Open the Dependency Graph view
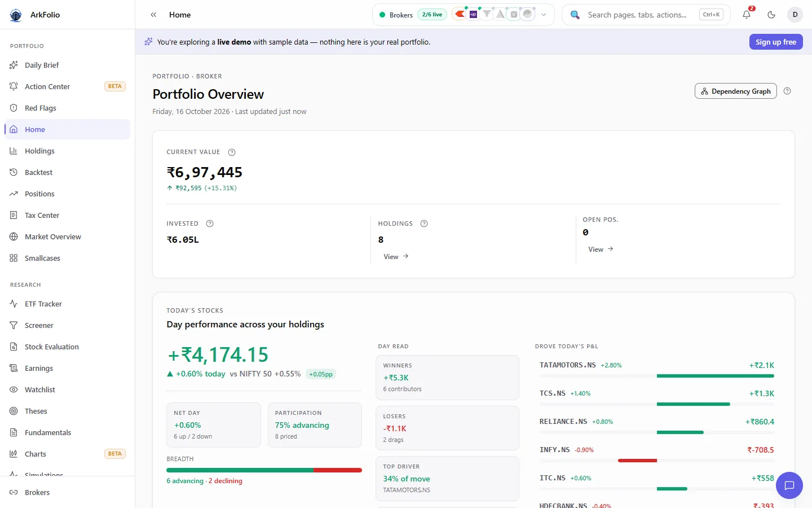 pos(736,91)
